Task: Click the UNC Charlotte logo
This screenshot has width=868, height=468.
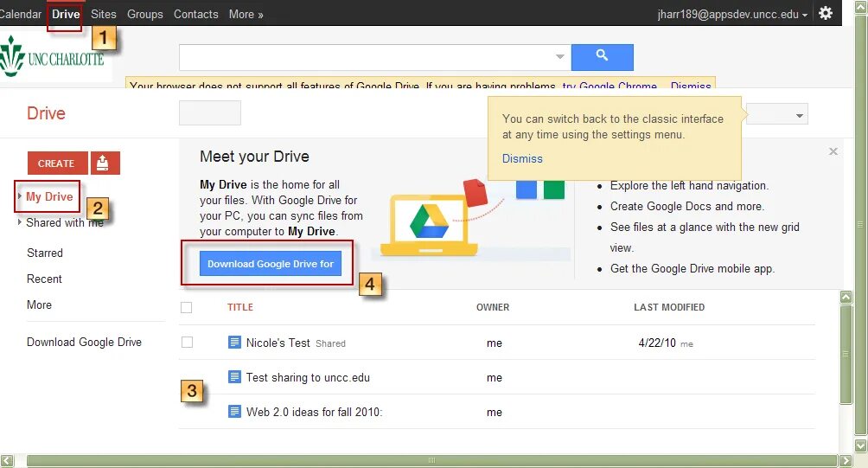Action: click(53, 56)
